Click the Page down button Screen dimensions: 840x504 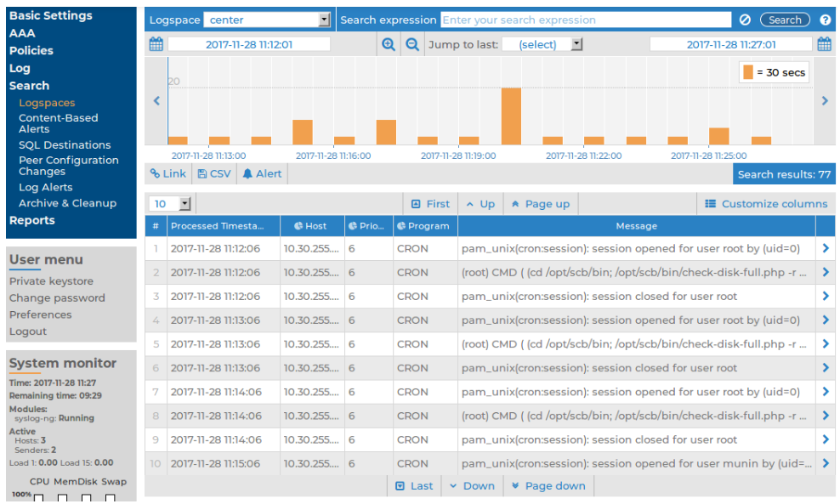548,486
